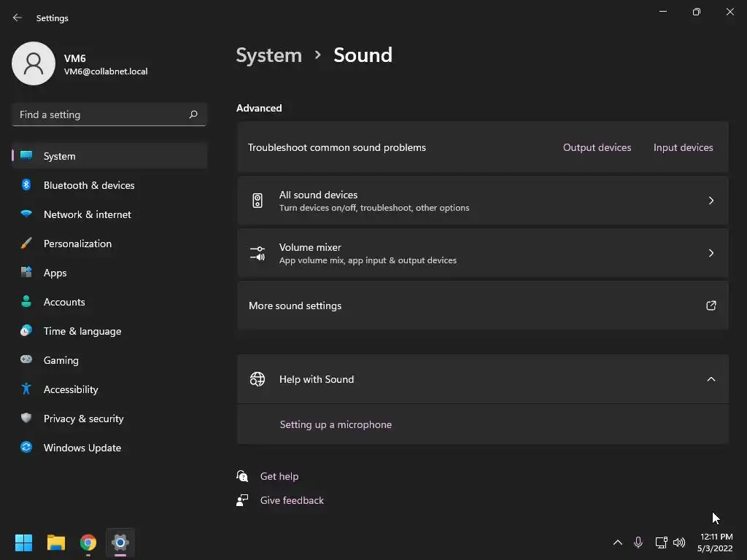Click the search magnifier icon
The height and width of the screenshot is (560, 747).
click(193, 114)
